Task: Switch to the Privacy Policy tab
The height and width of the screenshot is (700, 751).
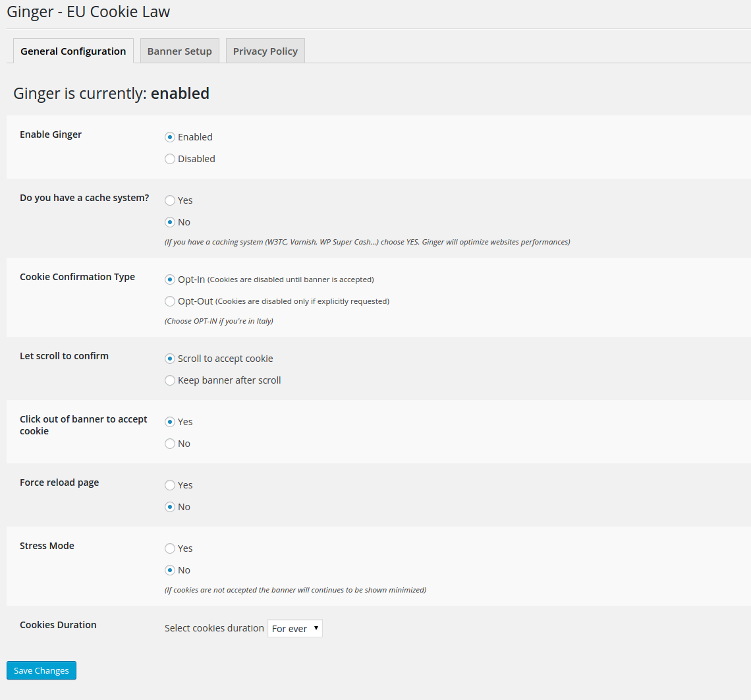Action: (x=265, y=51)
